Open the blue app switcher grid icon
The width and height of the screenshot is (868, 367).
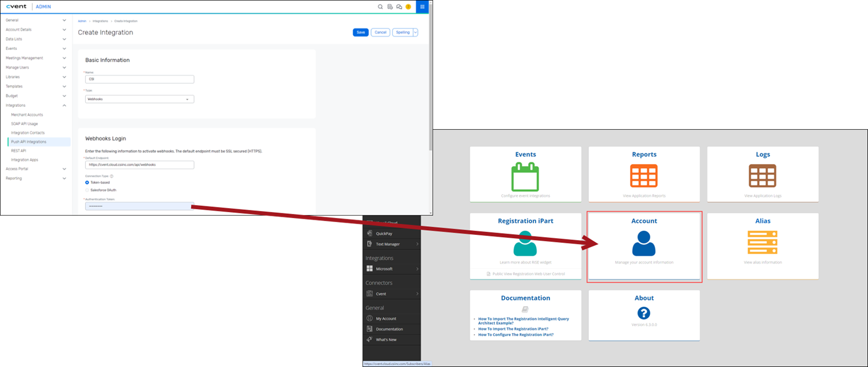tap(423, 7)
